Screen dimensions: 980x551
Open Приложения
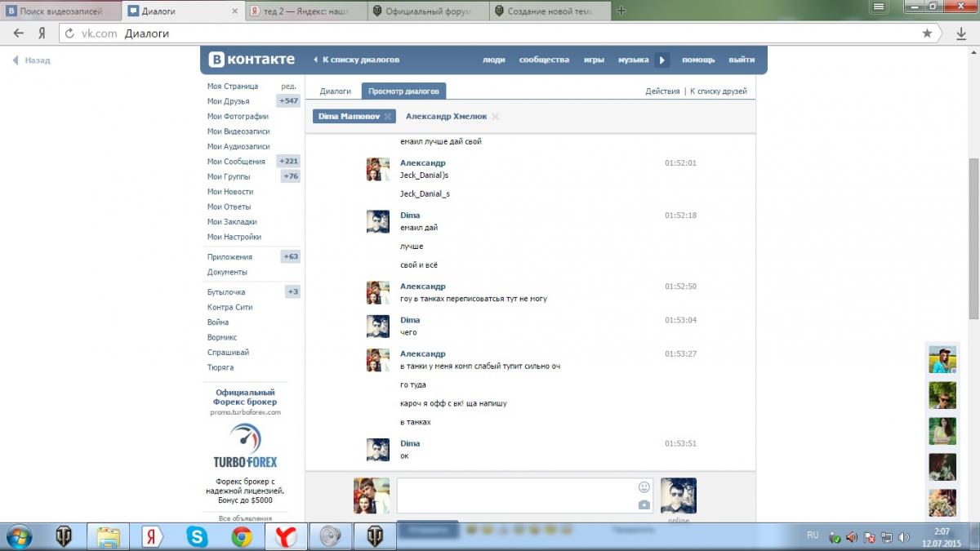pyautogui.click(x=229, y=256)
